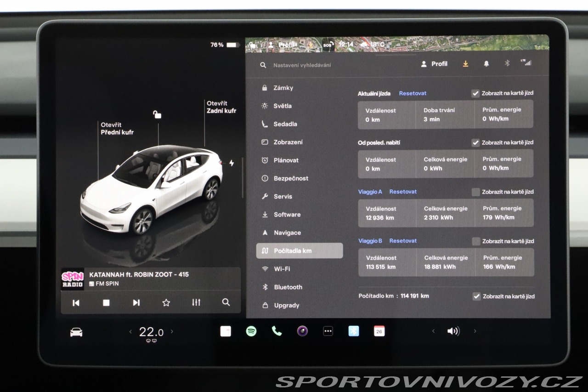
Task: Stop radio playback
Action: click(x=106, y=302)
